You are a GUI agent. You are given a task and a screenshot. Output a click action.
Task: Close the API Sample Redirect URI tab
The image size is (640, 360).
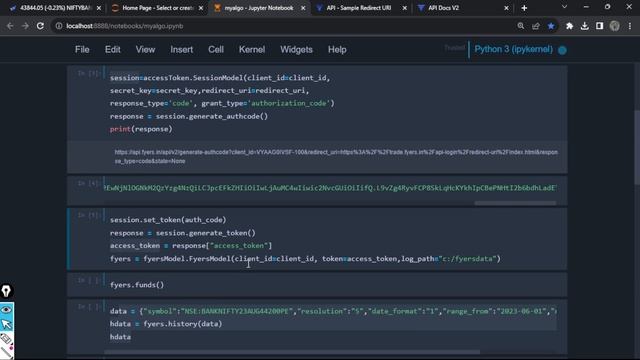coord(404,8)
